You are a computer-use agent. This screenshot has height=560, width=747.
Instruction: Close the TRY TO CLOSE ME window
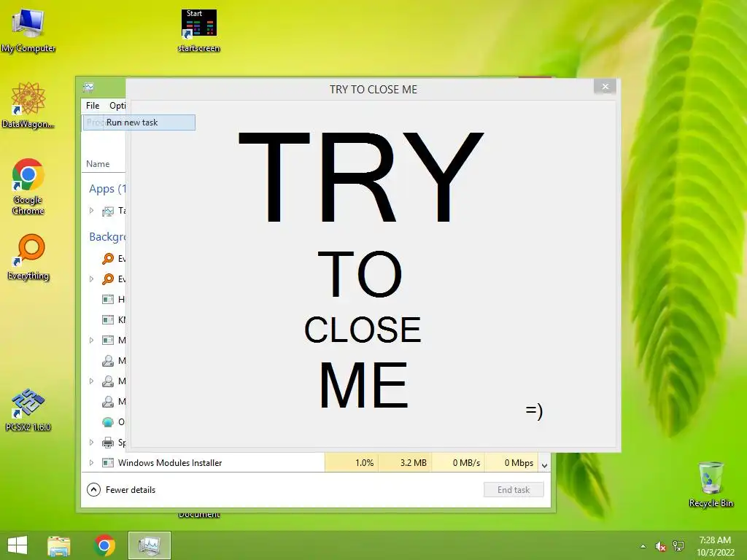click(605, 87)
